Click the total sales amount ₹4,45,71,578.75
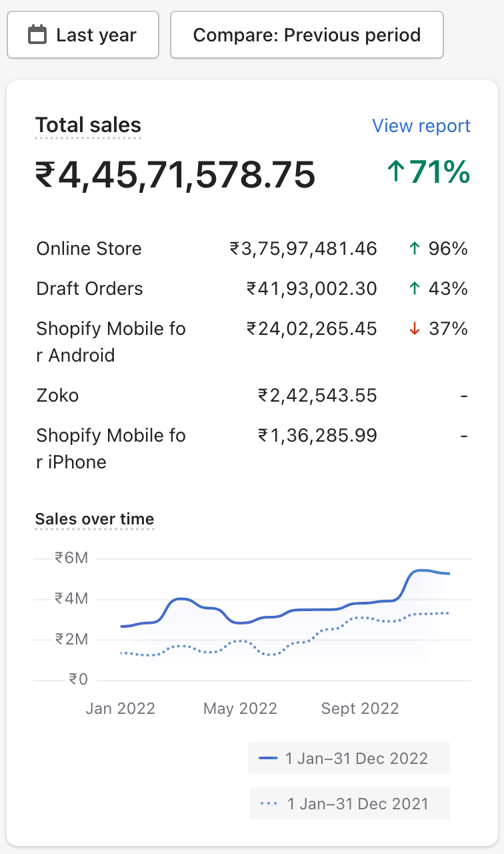504x854 pixels. 175,175
